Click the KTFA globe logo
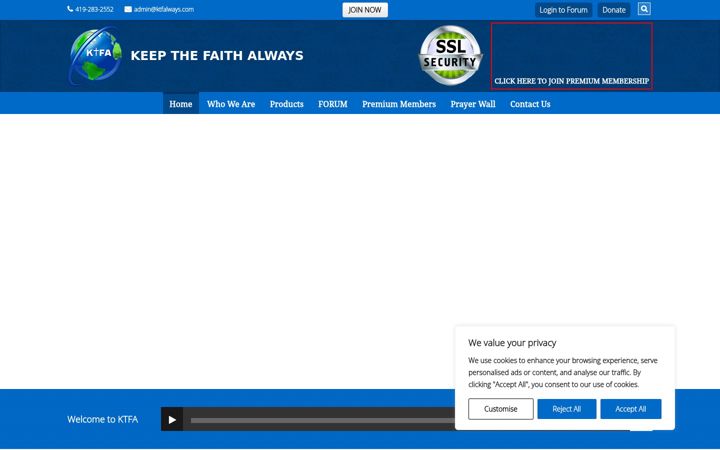This screenshot has height=450, width=720. pos(95,56)
